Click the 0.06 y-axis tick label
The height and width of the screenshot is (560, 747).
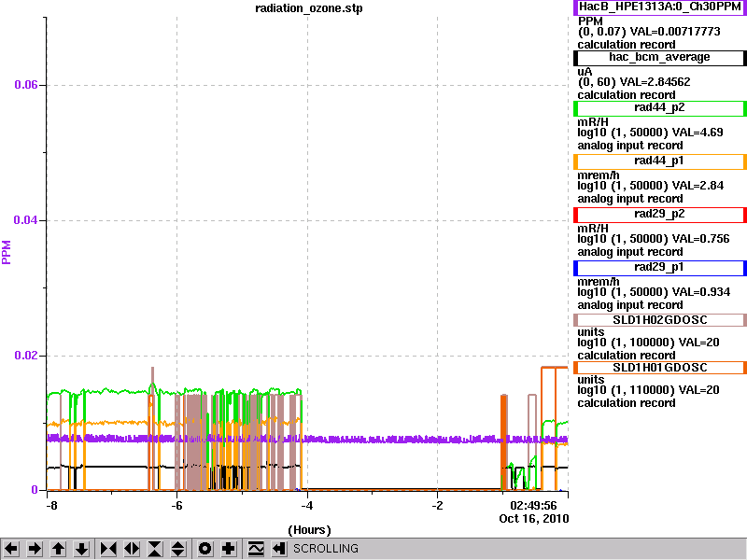[x=26, y=85]
